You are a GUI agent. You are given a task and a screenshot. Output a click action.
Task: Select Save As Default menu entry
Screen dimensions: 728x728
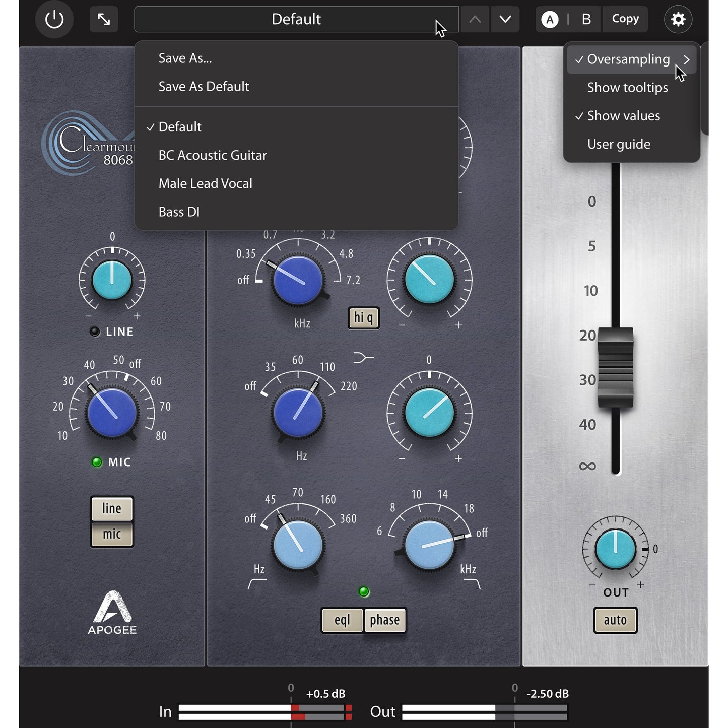[204, 87]
